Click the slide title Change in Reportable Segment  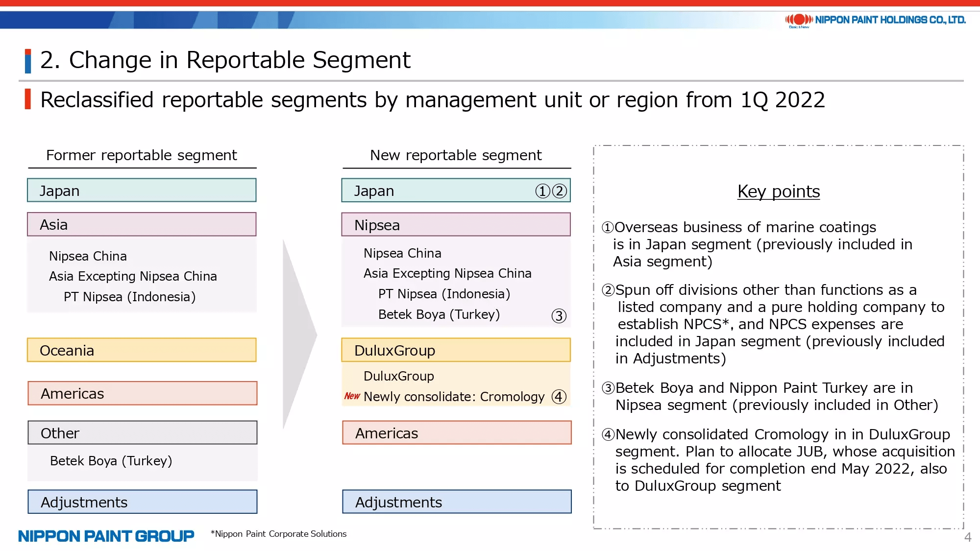pos(225,60)
